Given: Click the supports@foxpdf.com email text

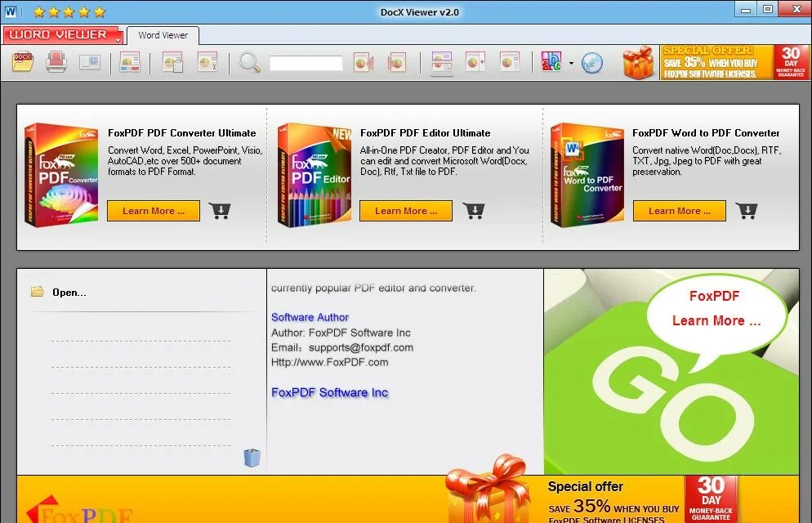Looking at the screenshot, I should [x=361, y=347].
